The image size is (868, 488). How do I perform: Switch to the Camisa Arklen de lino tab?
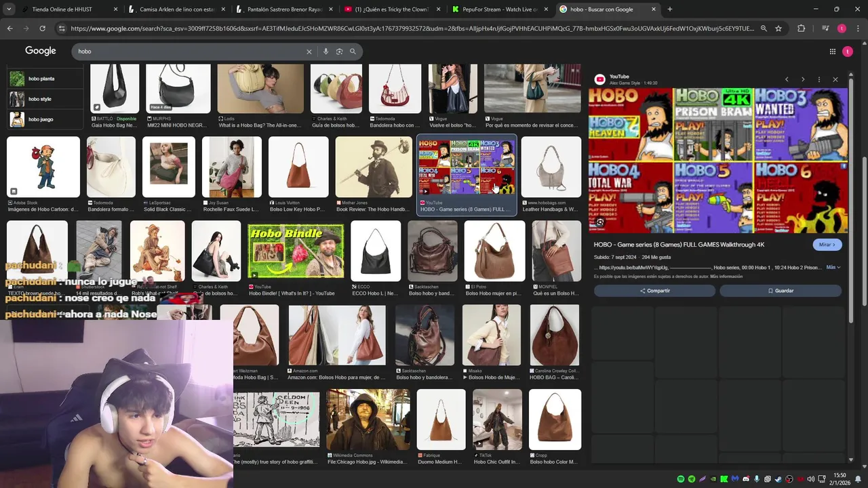tap(176, 9)
